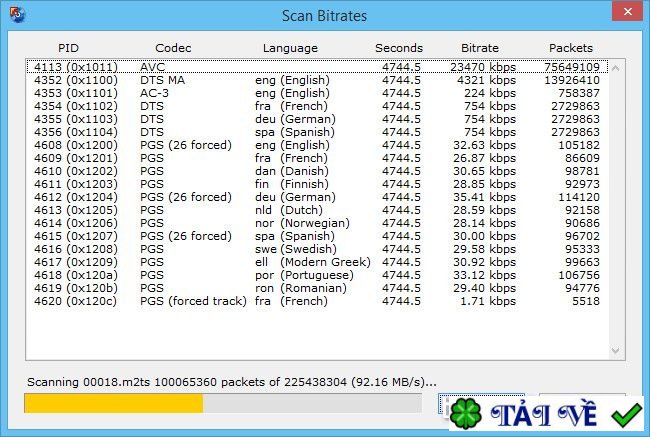Viewport: 650px width, 437px height.
Task: Click the 13926410 packets value
Action: click(572, 80)
